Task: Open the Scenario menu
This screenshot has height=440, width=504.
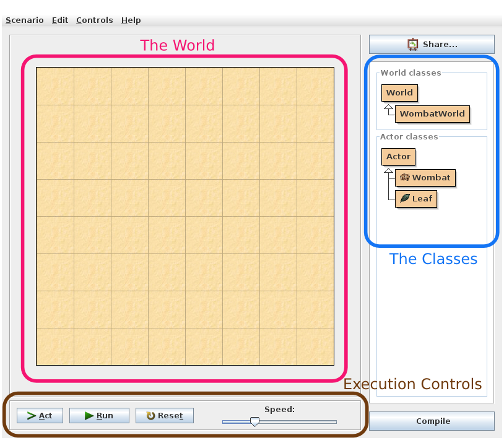Action: (24, 20)
